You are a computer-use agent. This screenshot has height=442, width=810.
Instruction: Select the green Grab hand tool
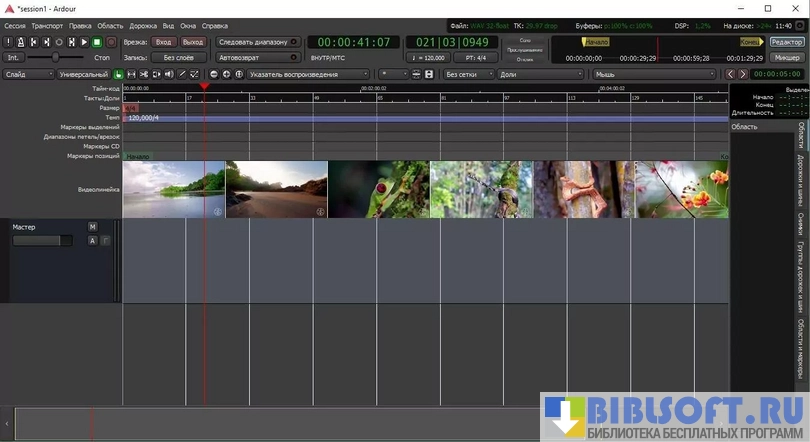119,74
